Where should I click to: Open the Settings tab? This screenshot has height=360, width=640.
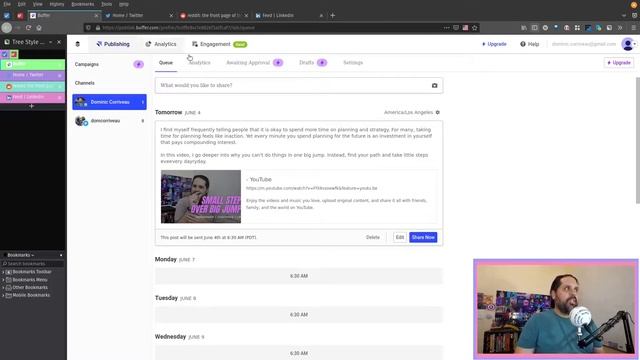(353, 62)
